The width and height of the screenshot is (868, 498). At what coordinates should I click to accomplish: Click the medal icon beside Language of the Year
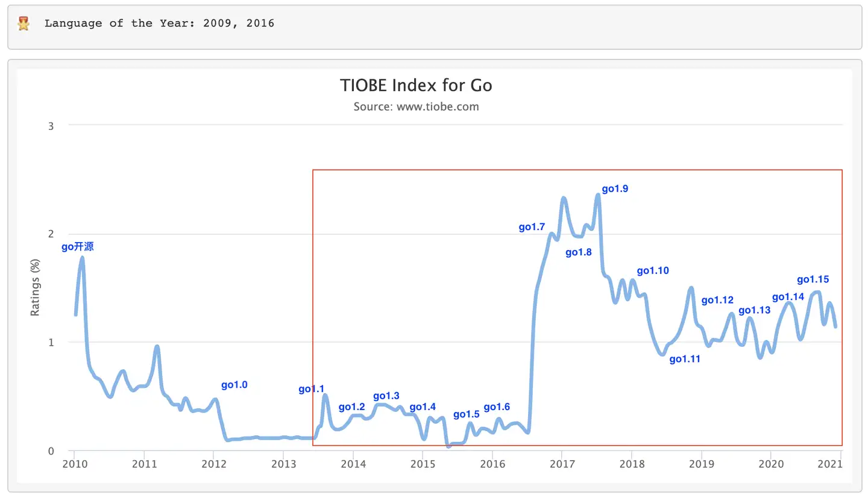pyautogui.click(x=24, y=24)
